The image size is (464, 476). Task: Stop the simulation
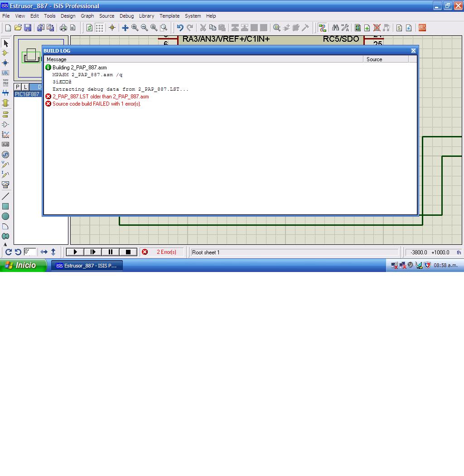[x=128, y=252]
